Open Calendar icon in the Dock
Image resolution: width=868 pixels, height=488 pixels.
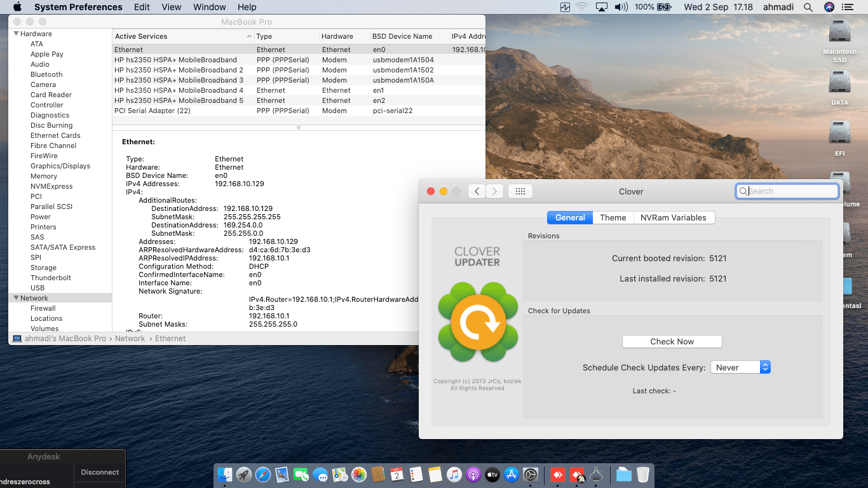397,474
